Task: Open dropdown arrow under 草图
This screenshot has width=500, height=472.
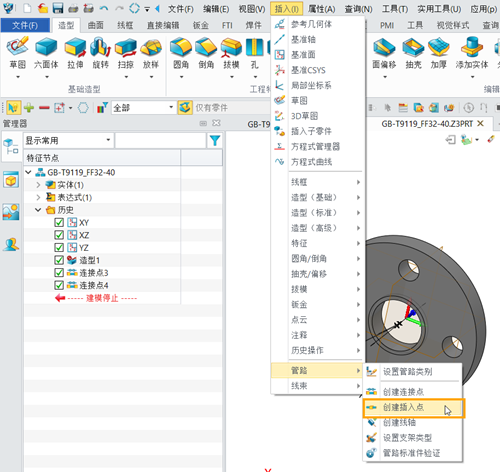Action: tap(18, 77)
